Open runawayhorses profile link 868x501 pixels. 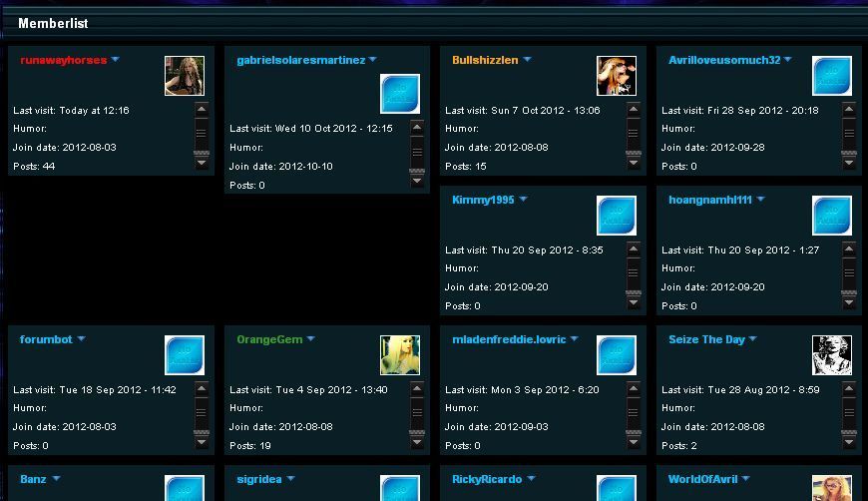(x=63, y=60)
